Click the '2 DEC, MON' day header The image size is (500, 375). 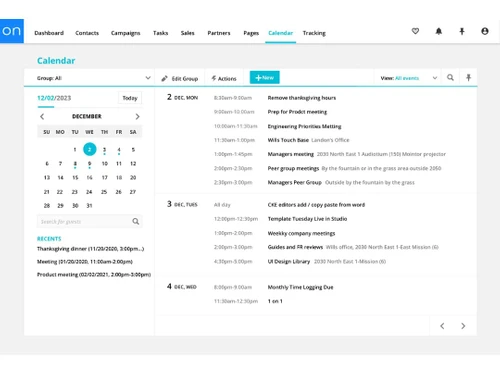pyautogui.click(x=182, y=97)
